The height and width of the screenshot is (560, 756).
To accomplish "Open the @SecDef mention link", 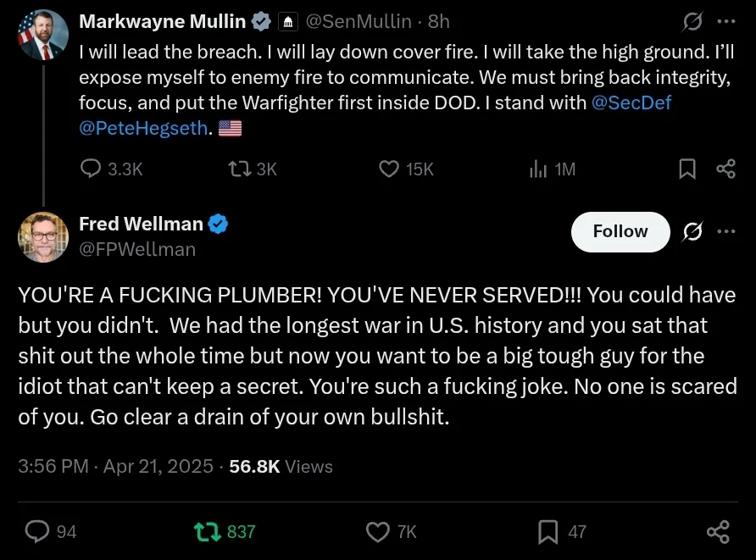I will tap(632, 103).
